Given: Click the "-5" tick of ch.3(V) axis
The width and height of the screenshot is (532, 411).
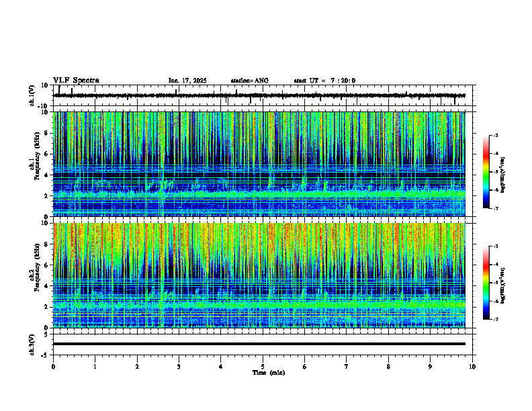Looking at the screenshot, I should (45, 355).
